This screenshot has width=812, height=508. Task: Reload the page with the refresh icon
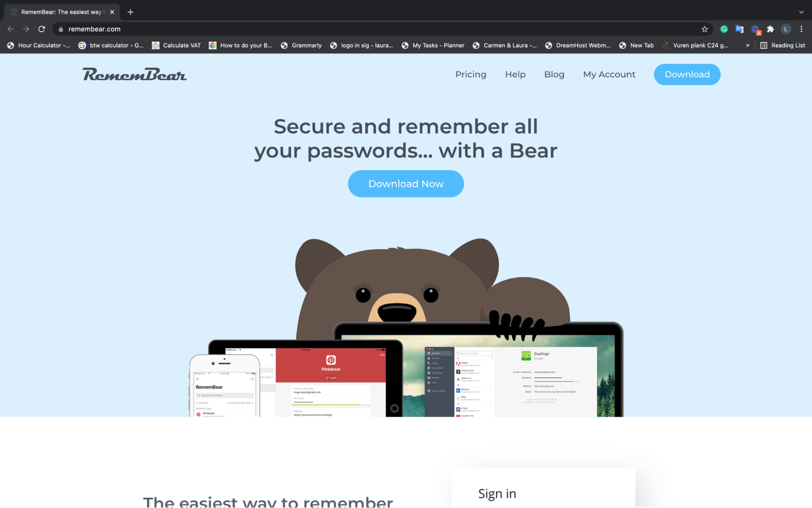point(42,29)
